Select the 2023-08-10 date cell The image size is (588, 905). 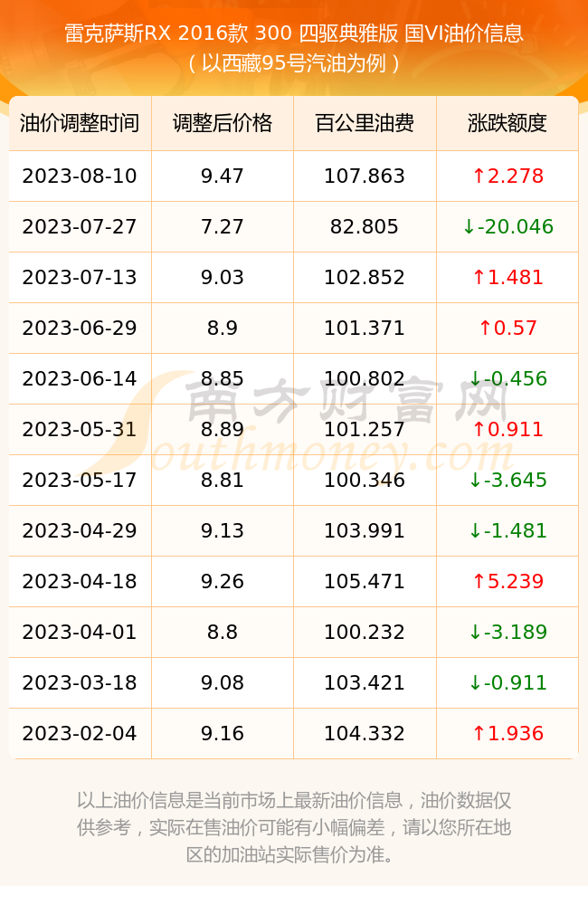click(80, 176)
